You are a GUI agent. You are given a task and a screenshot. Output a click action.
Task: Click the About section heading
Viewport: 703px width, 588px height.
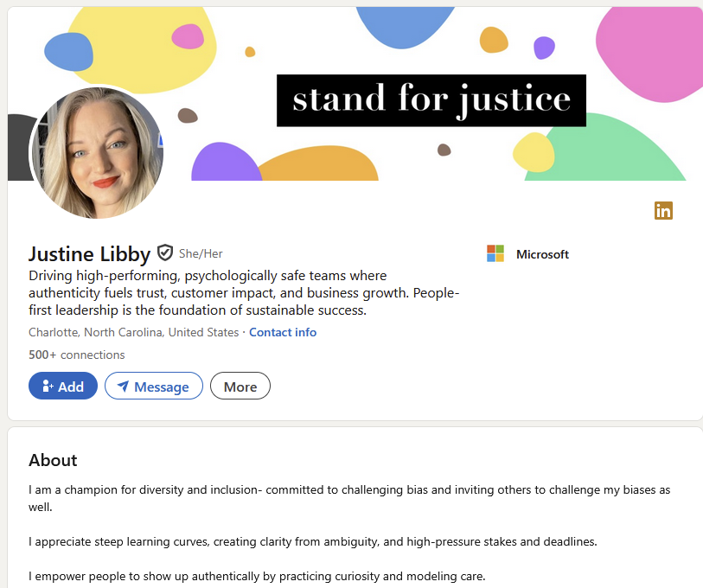(53, 460)
